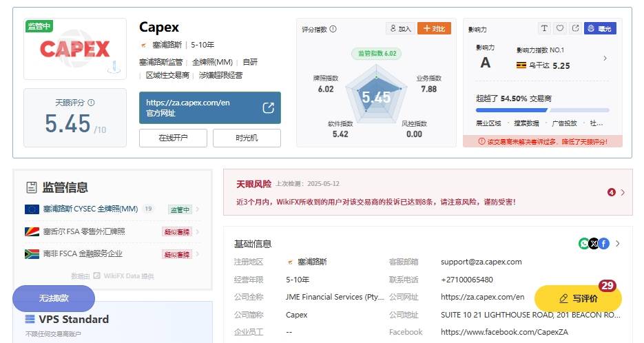This screenshot has width=644, height=343.
Task: Open the 塞舌尔 FSA 零售外汇牌照 row
Action: (x=112, y=231)
